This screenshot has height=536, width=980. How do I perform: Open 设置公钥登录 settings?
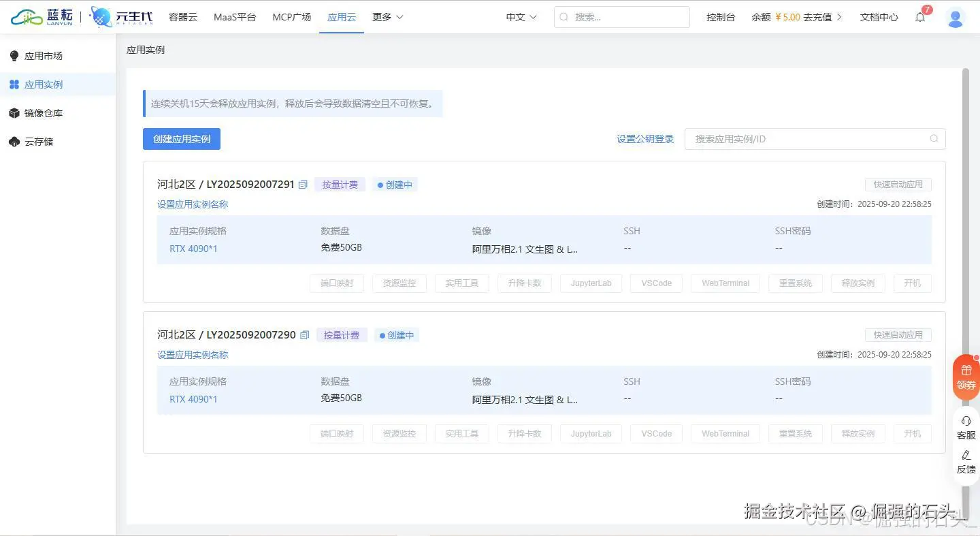pyautogui.click(x=644, y=138)
